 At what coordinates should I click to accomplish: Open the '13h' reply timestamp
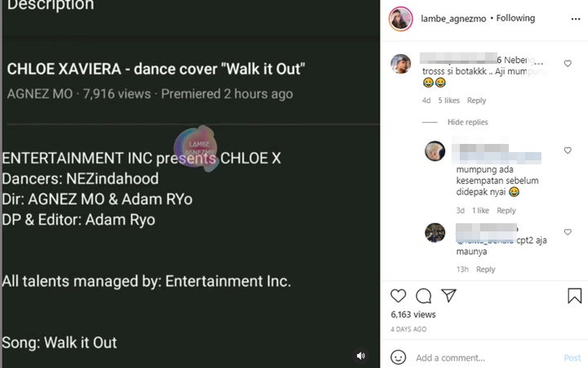[462, 269]
